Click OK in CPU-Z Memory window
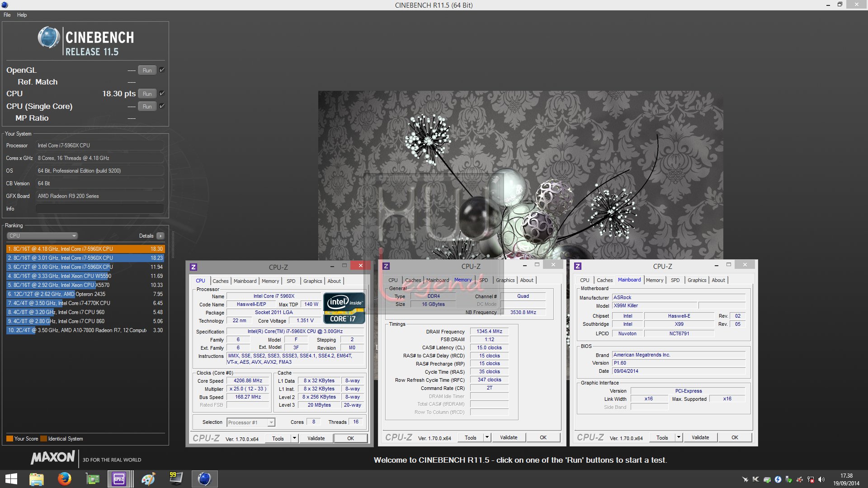The width and height of the screenshot is (868, 488). (x=543, y=437)
